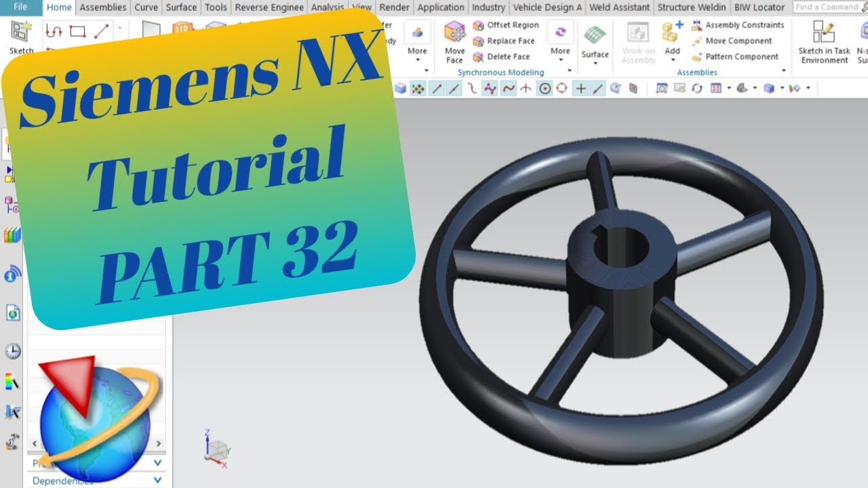Click the Replace Face command
The width and height of the screenshot is (868, 488).
click(x=504, y=41)
